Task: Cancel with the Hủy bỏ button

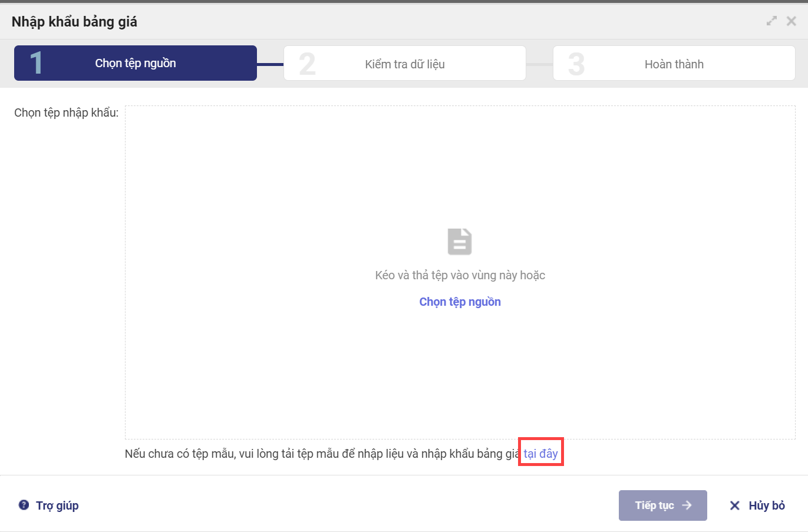Action: click(757, 505)
